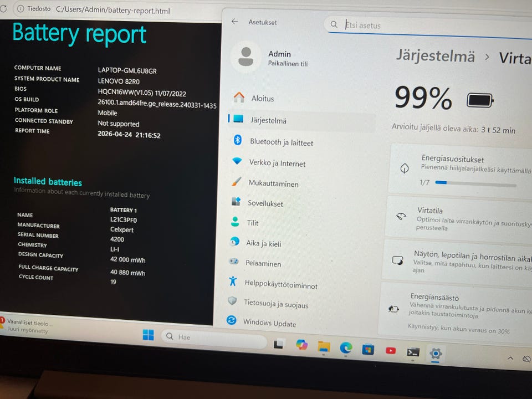Click Virtatila gauge icon

click(401, 216)
